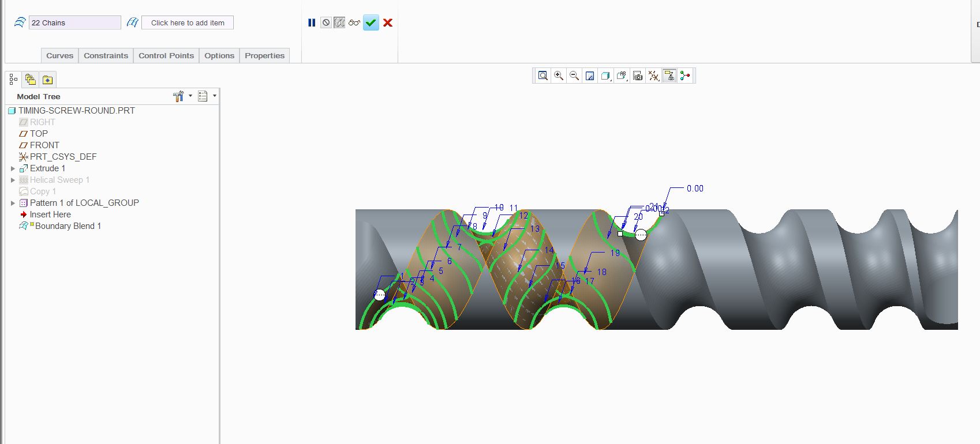Select Extrude 1 in the tree

(47, 168)
